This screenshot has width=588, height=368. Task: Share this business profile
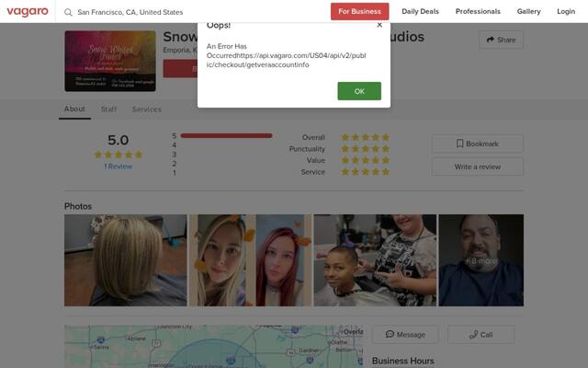tap(501, 40)
